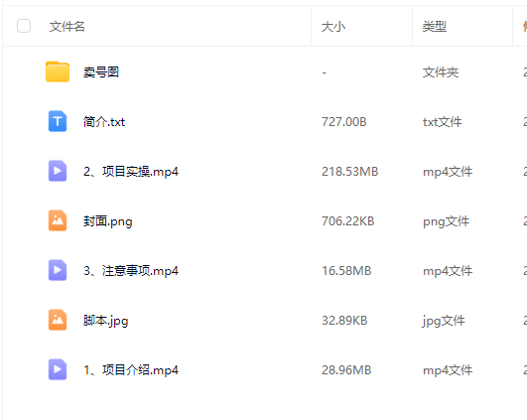Viewport: 527px width, 420px height.
Task: Select the file name 2、项目实操.mp4
Action: tap(131, 172)
